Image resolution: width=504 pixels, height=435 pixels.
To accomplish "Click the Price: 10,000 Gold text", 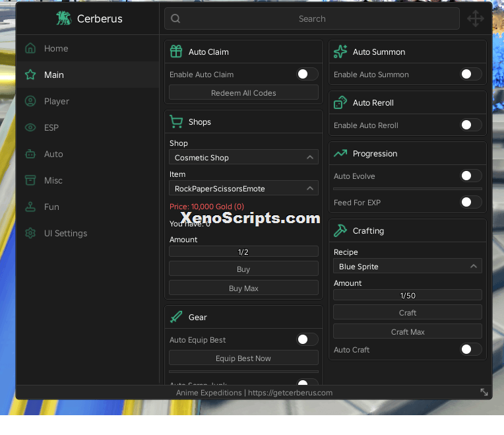I will 206,207.
